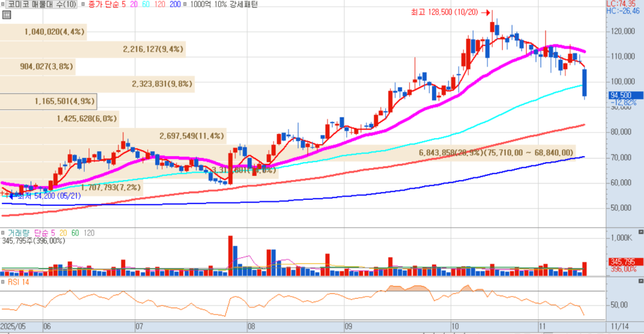Select volume 20 moving average legend in orange

coord(63,233)
